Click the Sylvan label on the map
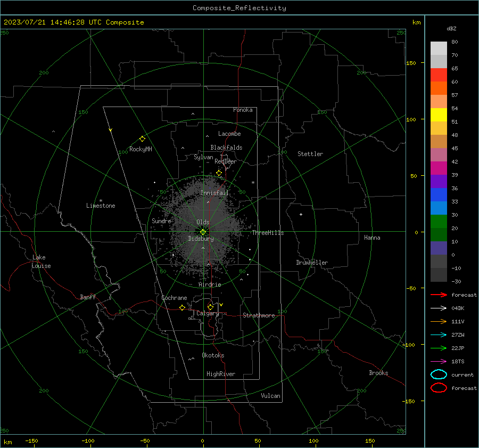 pos(203,157)
